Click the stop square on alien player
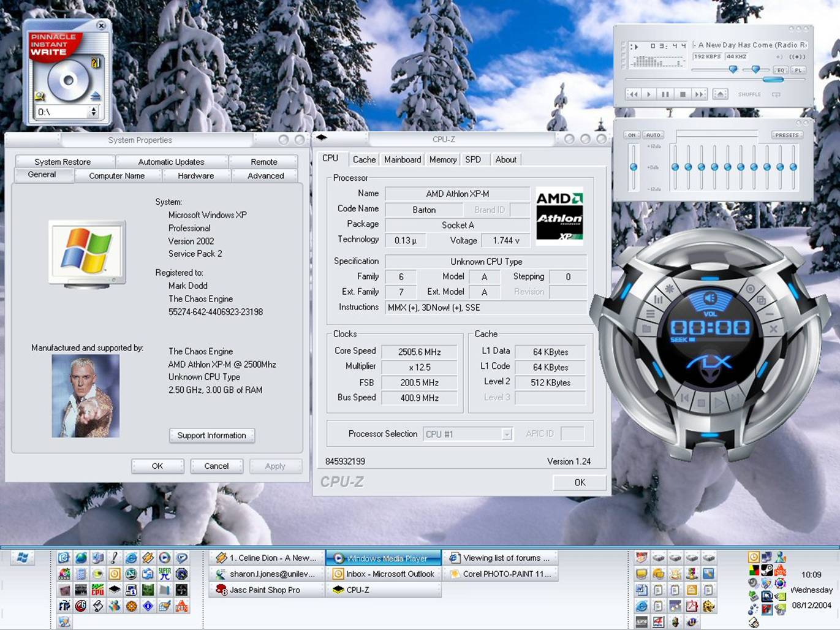The height and width of the screenshot is (630, 840). pos(701,403)
